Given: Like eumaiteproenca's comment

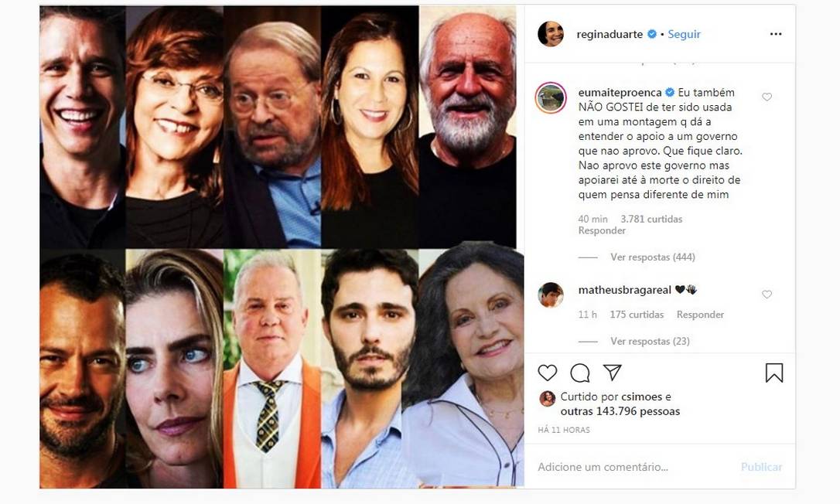Looking at the screenshot, I should tap(767, 97).
